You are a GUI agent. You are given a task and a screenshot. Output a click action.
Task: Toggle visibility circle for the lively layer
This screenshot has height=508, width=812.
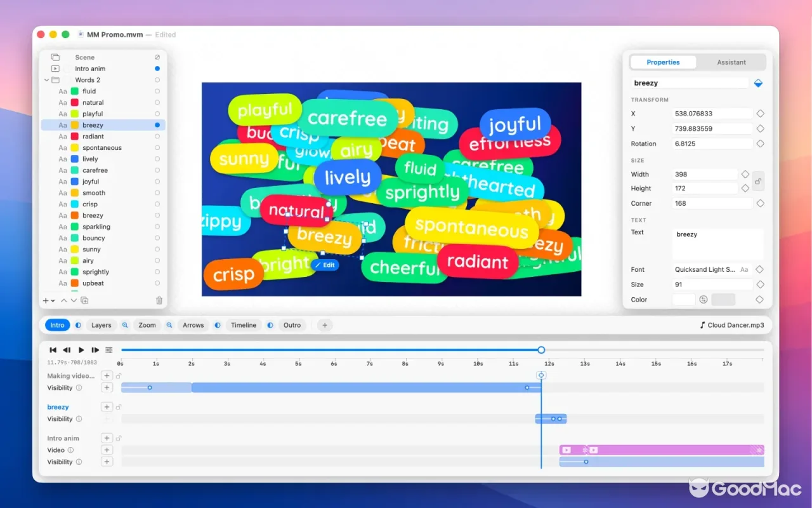tap(157, 159)
